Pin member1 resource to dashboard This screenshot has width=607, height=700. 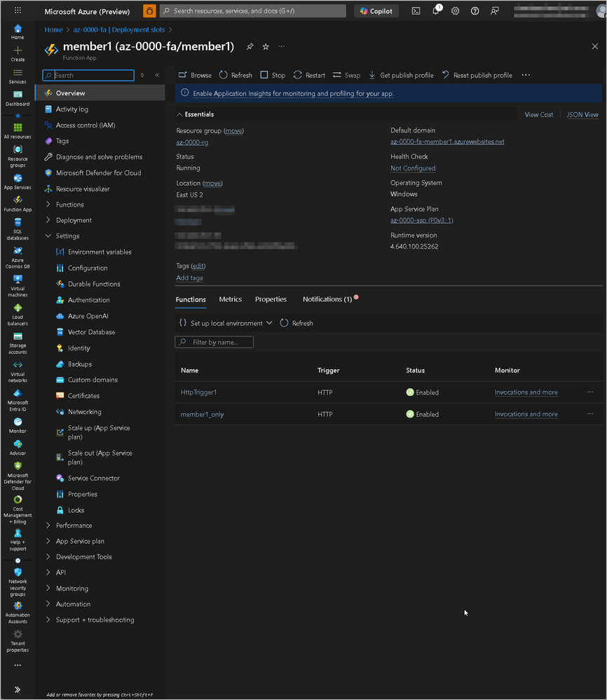point(250,46)
